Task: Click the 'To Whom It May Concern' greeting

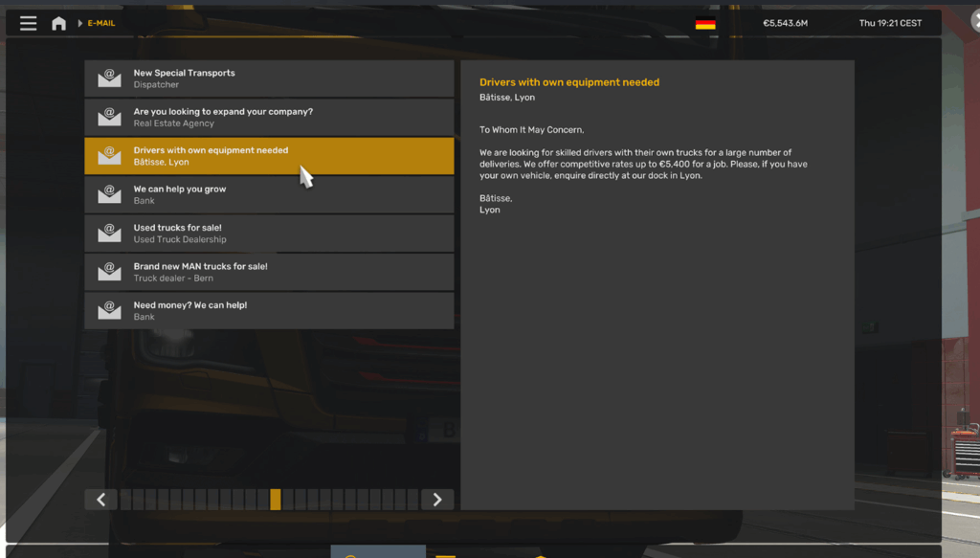Action: coord(532,130)
